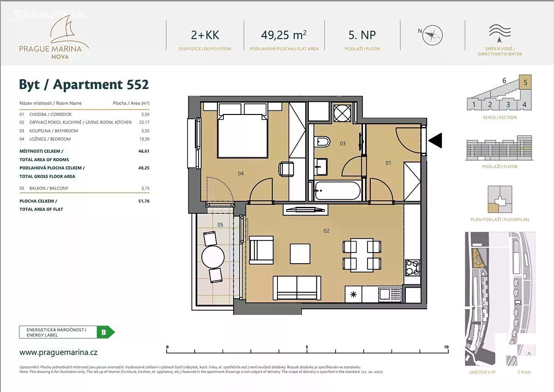
Task: Click the toilet icon in bathroom 03
Action: (323, 140)
